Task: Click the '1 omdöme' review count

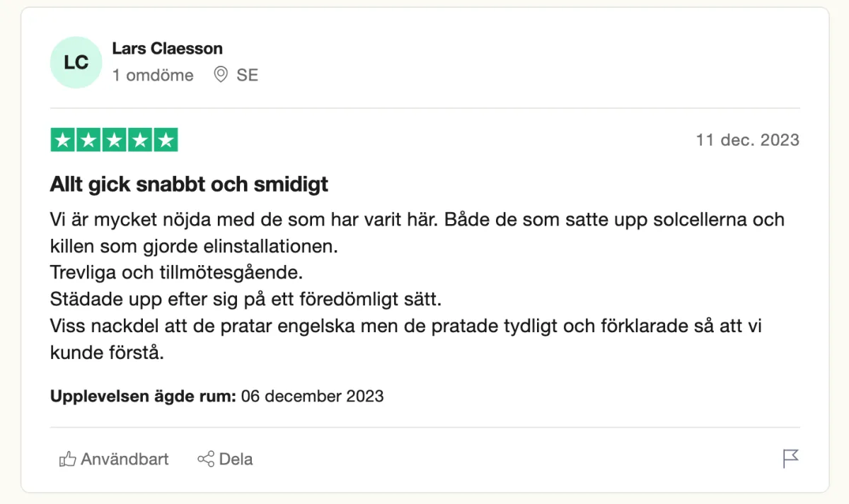Action: 153,75
